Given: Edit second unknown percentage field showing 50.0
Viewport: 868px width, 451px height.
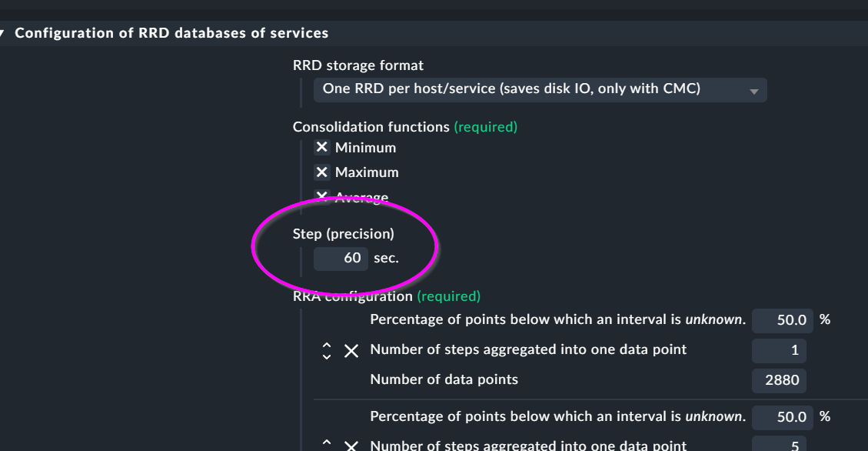Looking at the screenshot, I should pyautogui.click(x=782, y=417).
